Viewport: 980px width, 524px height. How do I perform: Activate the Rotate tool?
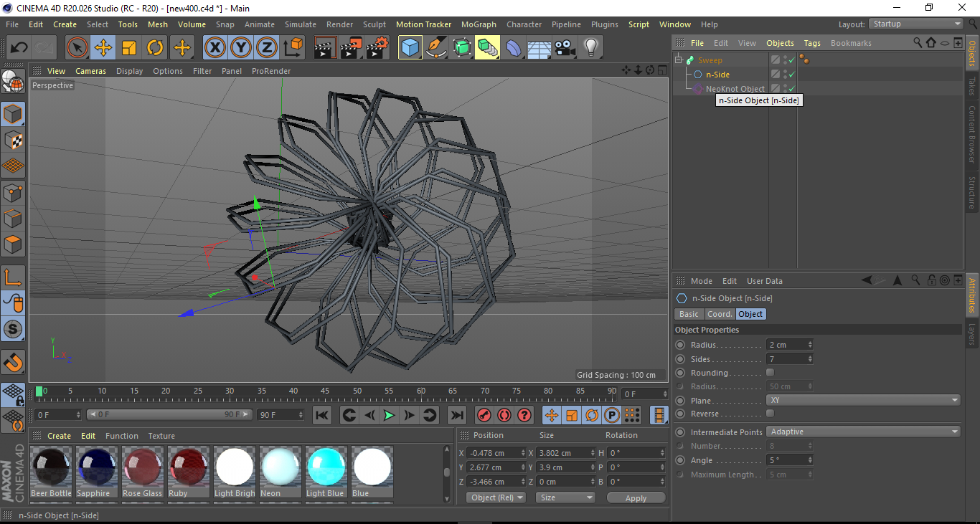(155, 48)
